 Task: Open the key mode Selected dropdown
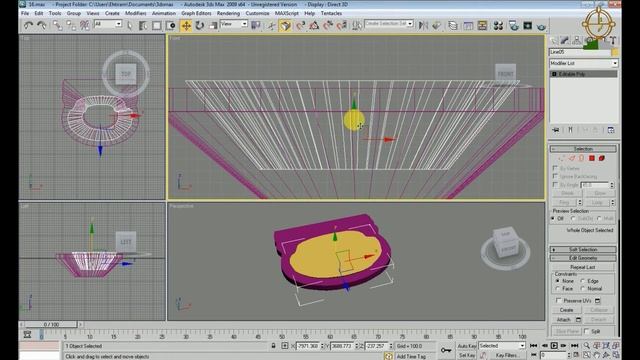pos(502,346)
